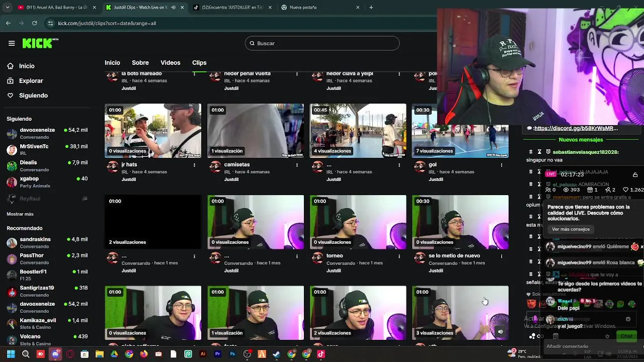The height and width of the screenshot is (362, 644).
Task: Play the 'camisetas' clip thumbnail
Action: click(x=256, y=131)
